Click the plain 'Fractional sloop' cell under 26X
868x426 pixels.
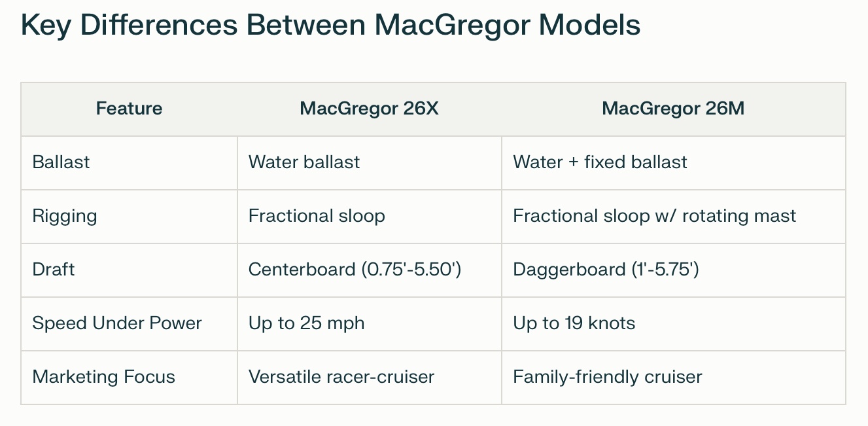pyautogui.click(x=317, y=216)
